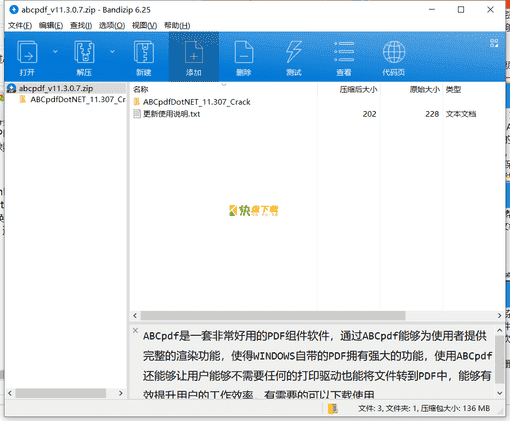Click the original size value 228
The width and height of the screenshot is (510, 421).
click(432, 114)
